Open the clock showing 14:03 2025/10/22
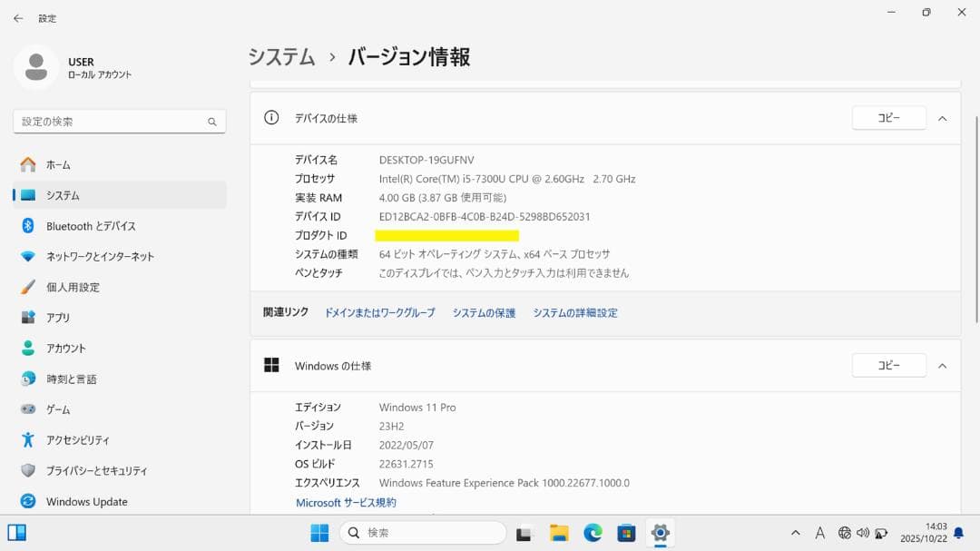Viewport: 980px width, 551px height. [924, 533]
